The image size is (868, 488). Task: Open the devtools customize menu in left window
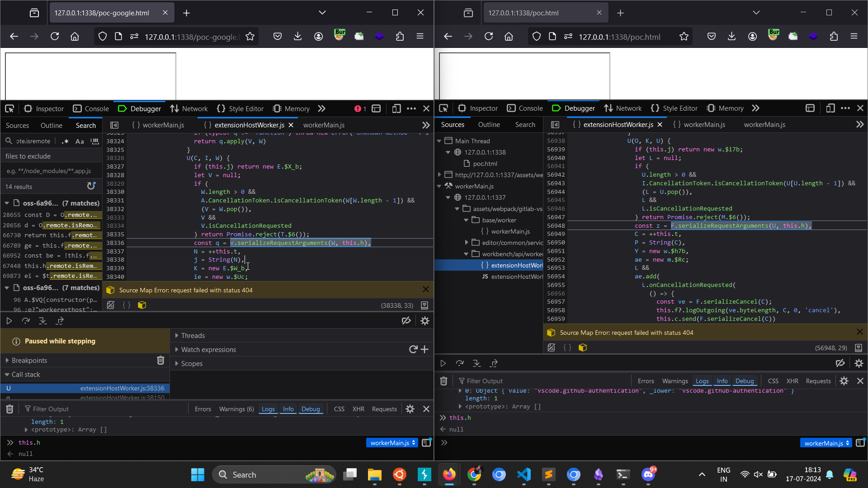tap(411, 108)
